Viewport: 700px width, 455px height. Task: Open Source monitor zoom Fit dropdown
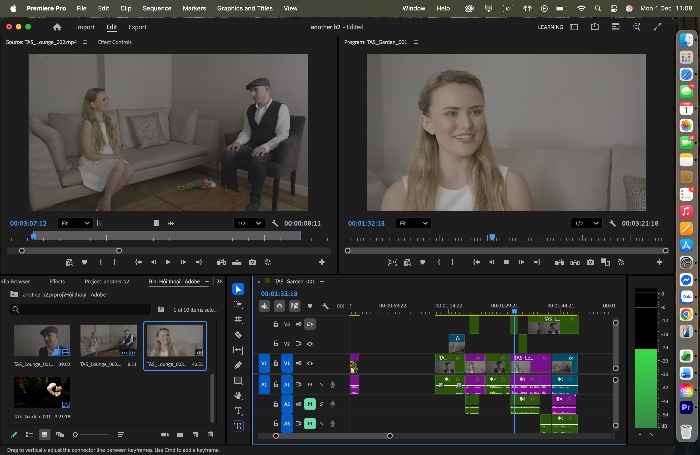coord(75,223)
